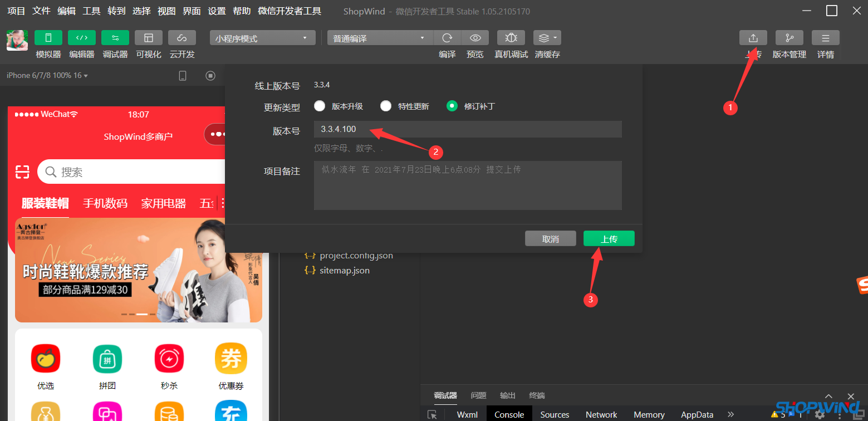Tap the 搜索 search box in simulator
This screenshot has height=421, width=868.
coord(131,172)
